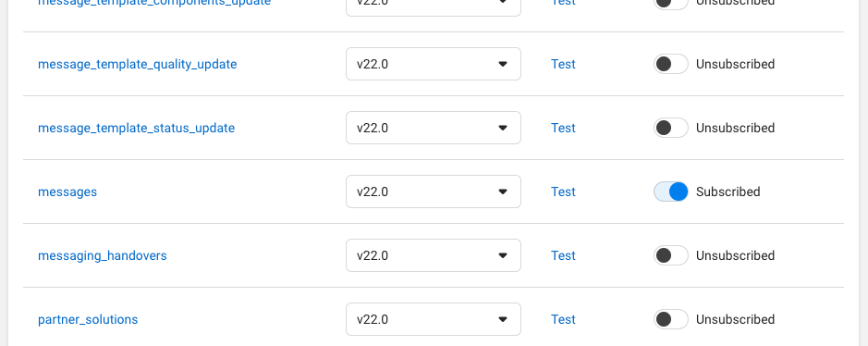Open the partner_solutions field link
This screenshot has width=868, height=346.
(x=88, y=319)
